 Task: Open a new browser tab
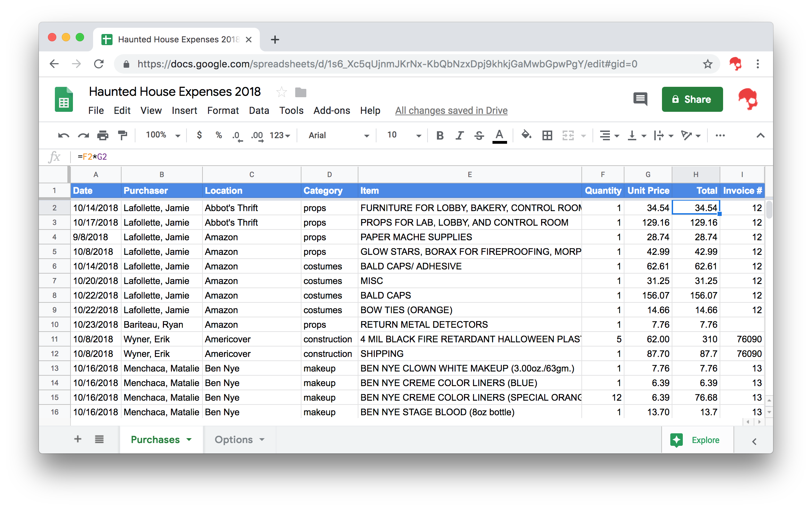(275, 39)
